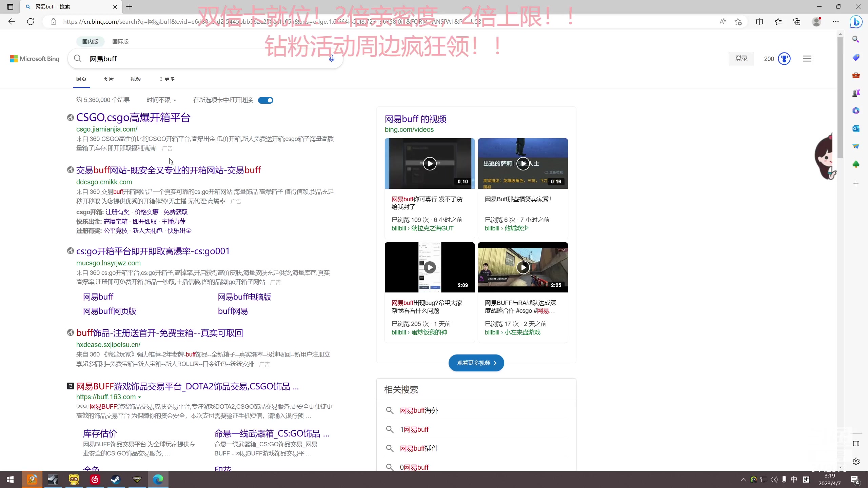This screenshot has height=488, width=868.
Task: Click the browser back arrow
Action: [12, 22]
